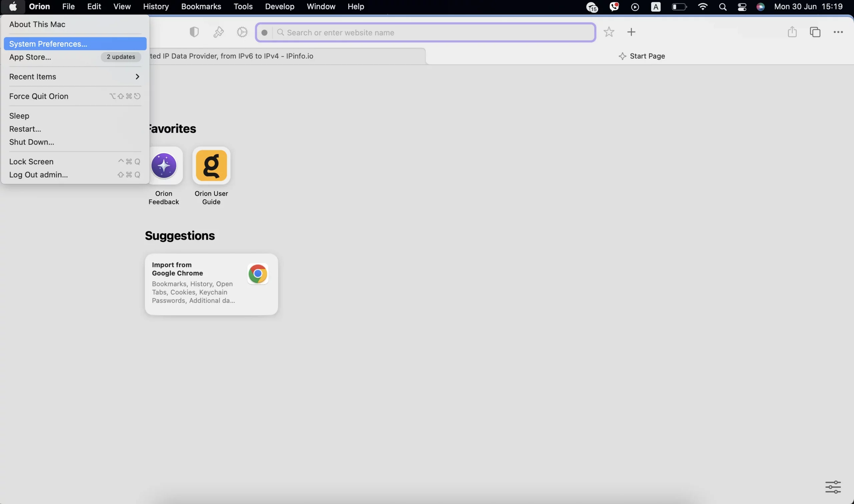Click the '2 updates' badge

point(121,57)
